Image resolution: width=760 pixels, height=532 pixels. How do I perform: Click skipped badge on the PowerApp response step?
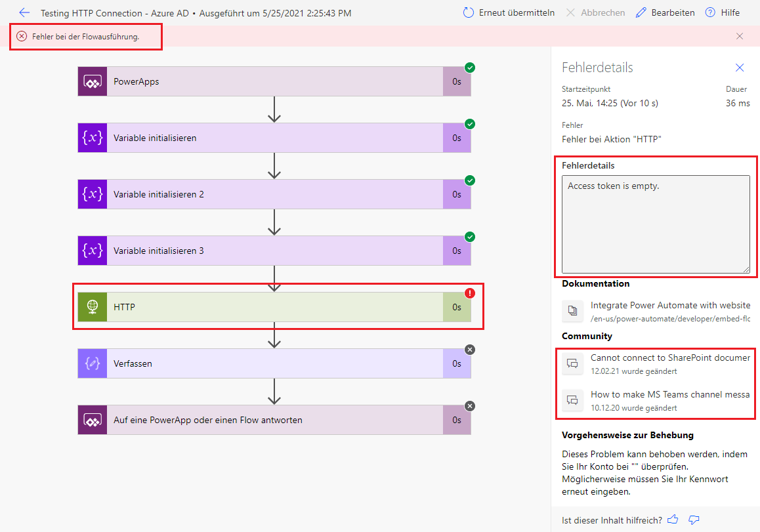470,406
